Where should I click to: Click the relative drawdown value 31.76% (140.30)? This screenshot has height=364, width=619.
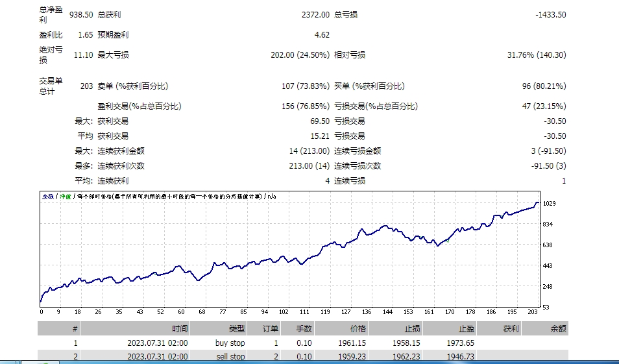(537, 55)
